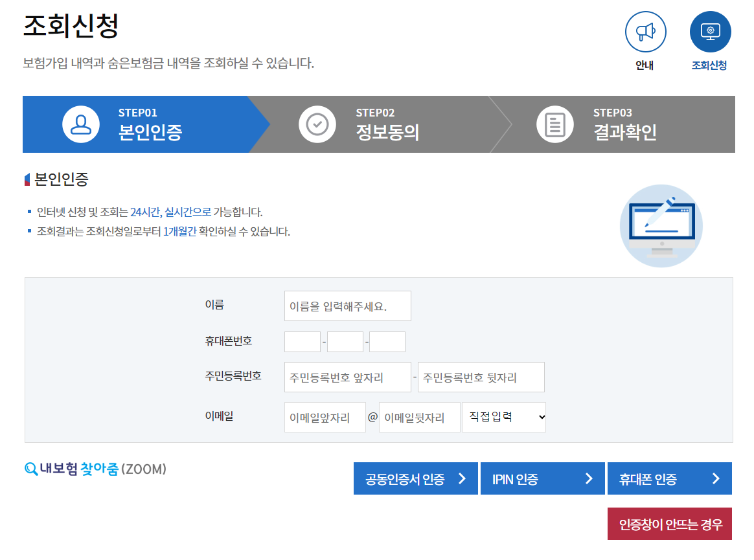The width and height of the screenshot is (754, 560).
Task: Click the first 휴대폰번호 phone field
Action: pos(302,341)
